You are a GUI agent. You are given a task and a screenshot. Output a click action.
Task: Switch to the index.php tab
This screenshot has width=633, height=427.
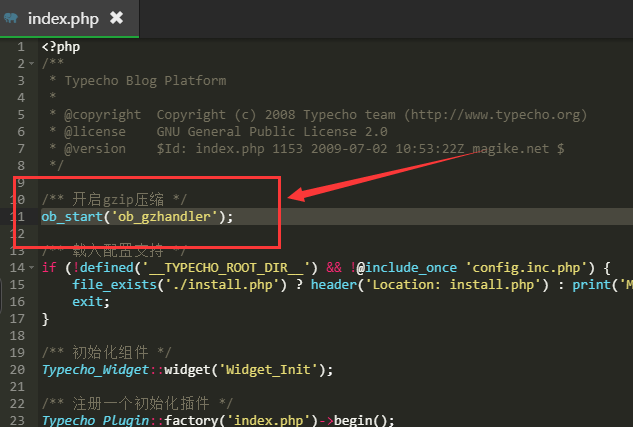[x=61, y=18]
